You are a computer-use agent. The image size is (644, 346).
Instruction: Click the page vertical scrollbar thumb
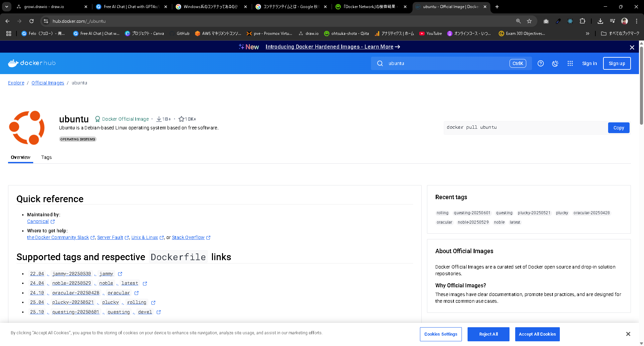pos(641,85)
